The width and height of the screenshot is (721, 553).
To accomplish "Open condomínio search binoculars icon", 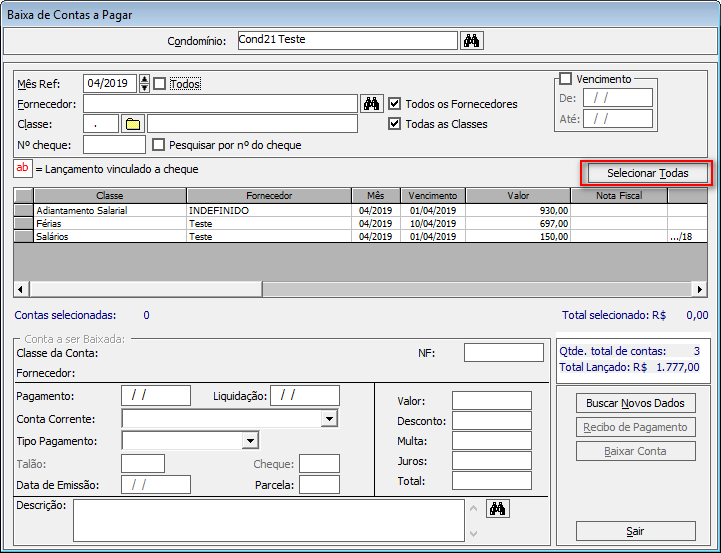I will [x=471, y=40].
